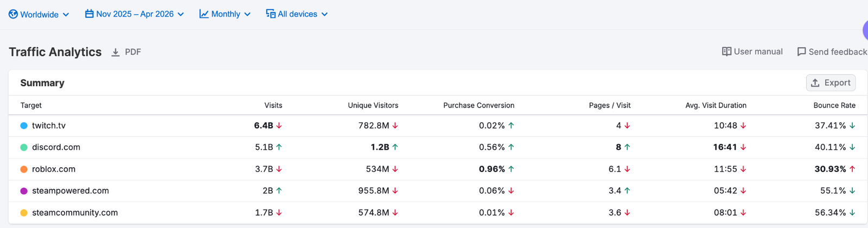Click the 574.8M unique visitors value
868x228 pixels.
[x=374, y=212]
